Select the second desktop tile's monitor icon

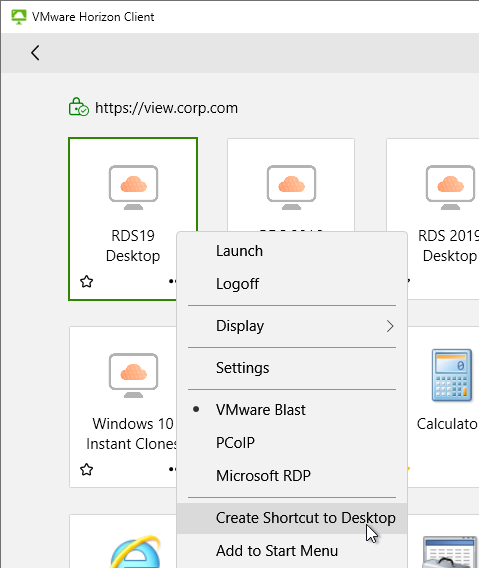291,187
